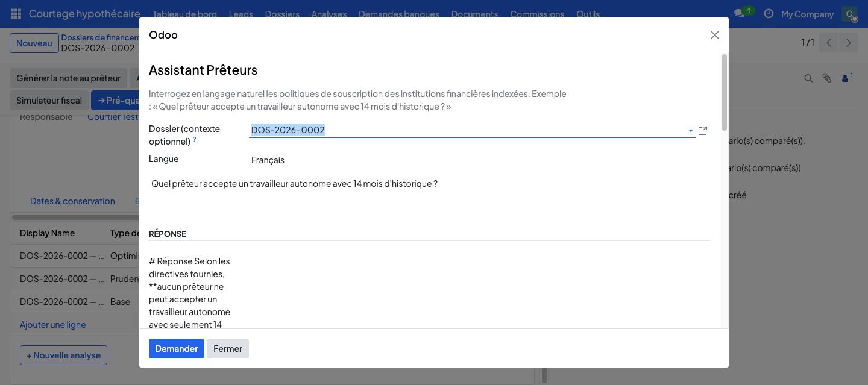868x385 pixels.
Task: Open the Leads menu
Action: click(x=241, y=14)
